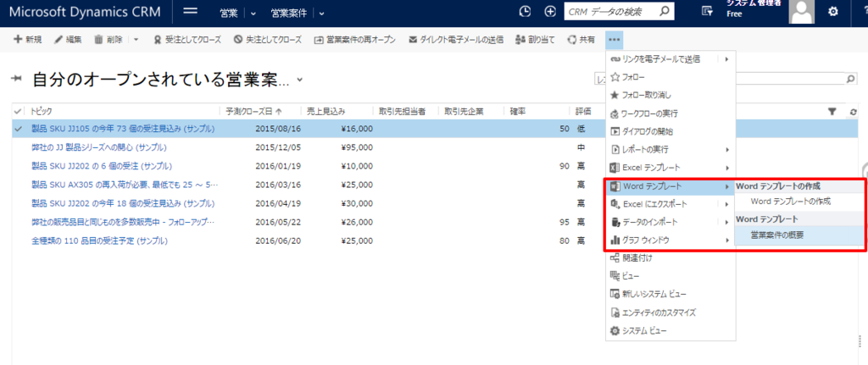Click the quick create plus icon
This screenshot has width=868, height=365.
[549, 12]
